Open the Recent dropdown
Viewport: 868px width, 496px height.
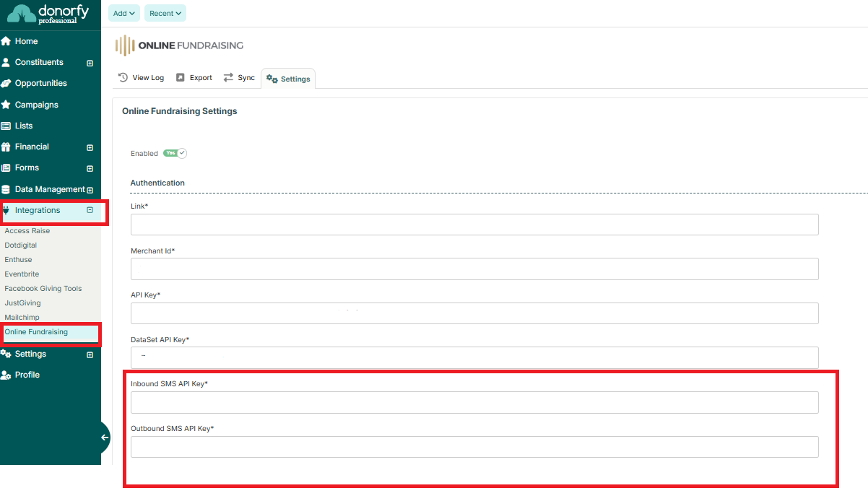pyautogui.click(x=165, y=13)
